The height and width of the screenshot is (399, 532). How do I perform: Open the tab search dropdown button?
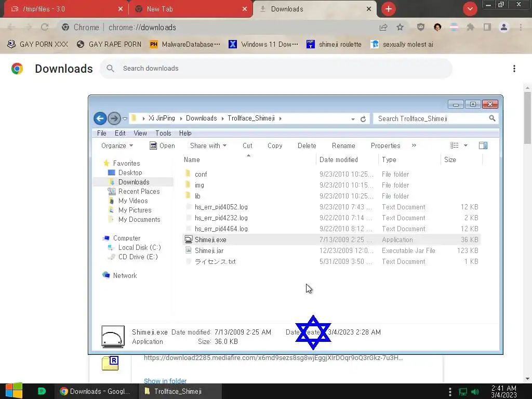click(x=470, y=9)
